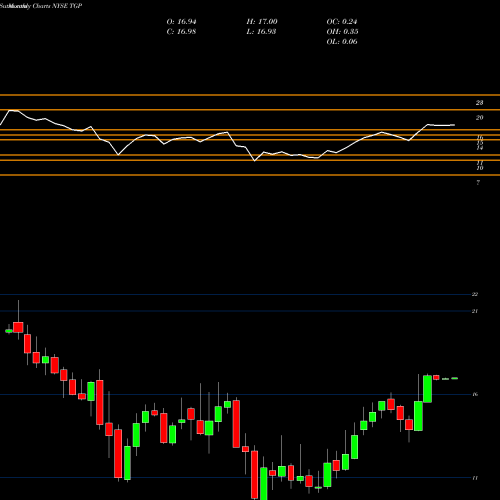The height and width of the screenshot is (500, 500).
Task: Click the 23 axis label on line chart
Action: pyautogui.click(x=479, y=103)
